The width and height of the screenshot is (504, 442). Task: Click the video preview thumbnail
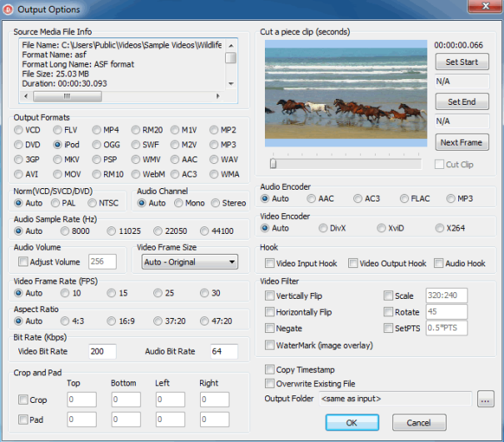click(x=346, y=93)
